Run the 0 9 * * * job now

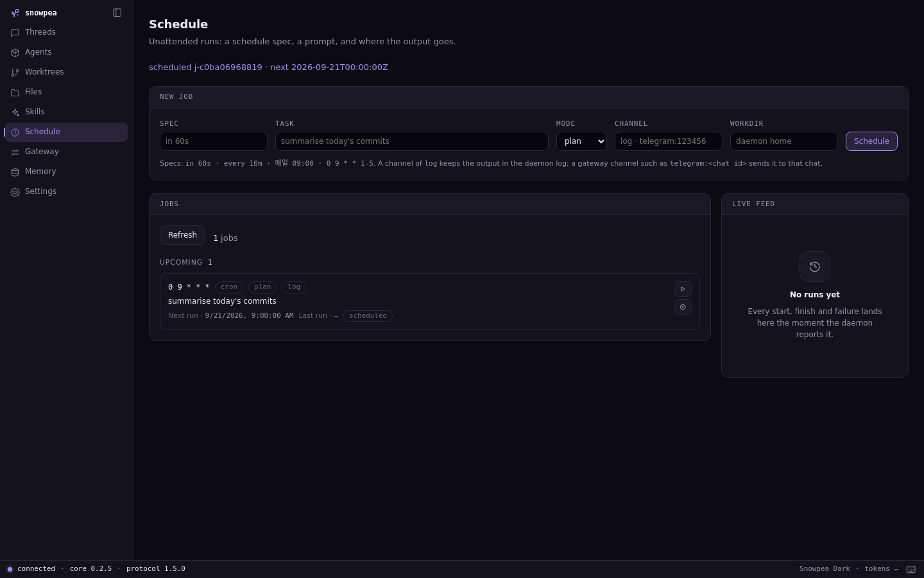click(683, 289)
